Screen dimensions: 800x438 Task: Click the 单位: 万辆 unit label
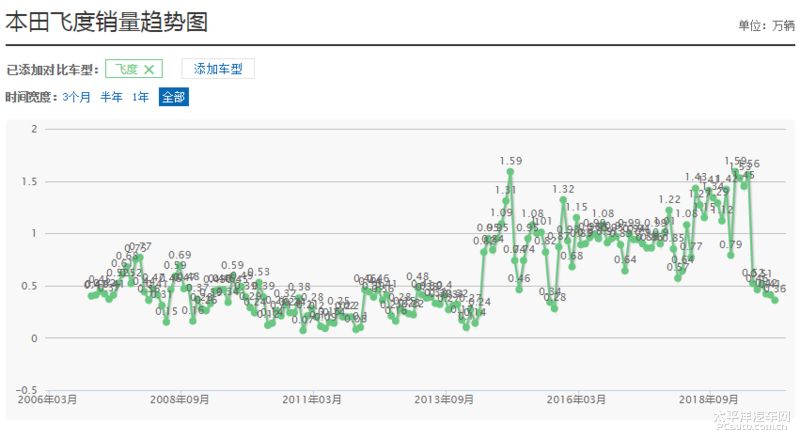[766, 26]
